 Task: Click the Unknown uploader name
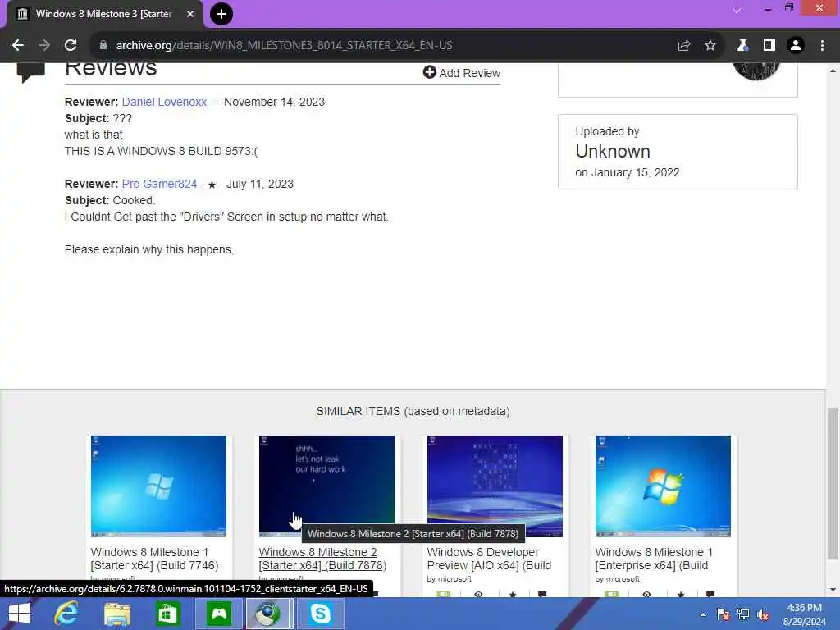(613, 152)
